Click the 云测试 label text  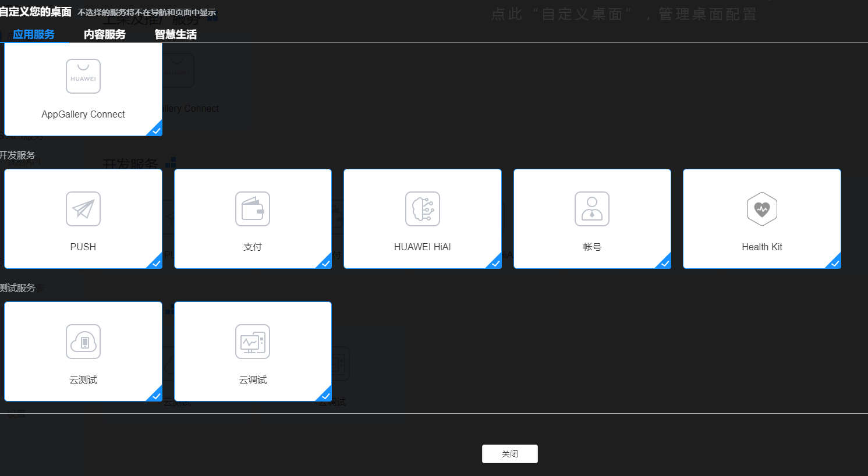click(83, 379)
